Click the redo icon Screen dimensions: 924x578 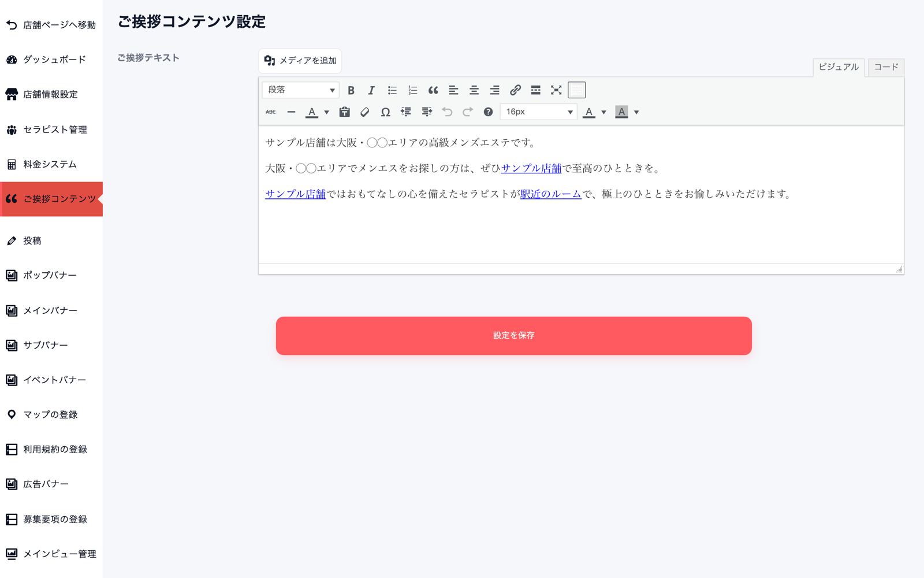point(468,112)
